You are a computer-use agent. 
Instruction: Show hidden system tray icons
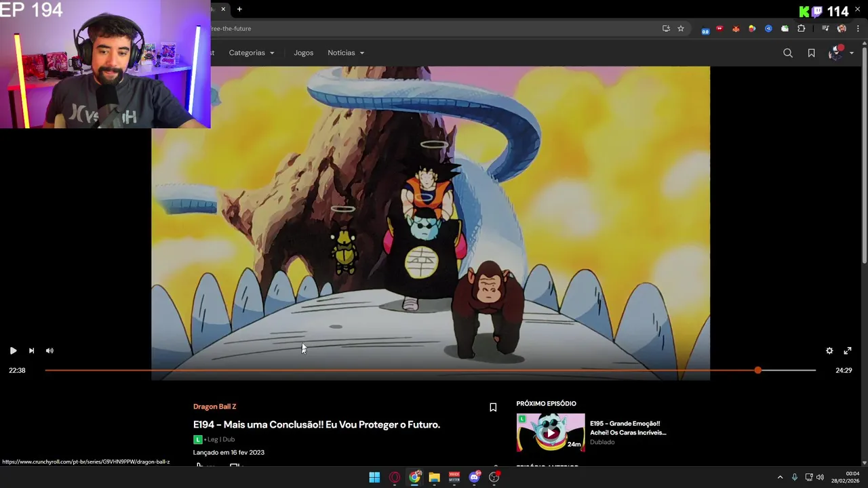click(x=780, y=477)
